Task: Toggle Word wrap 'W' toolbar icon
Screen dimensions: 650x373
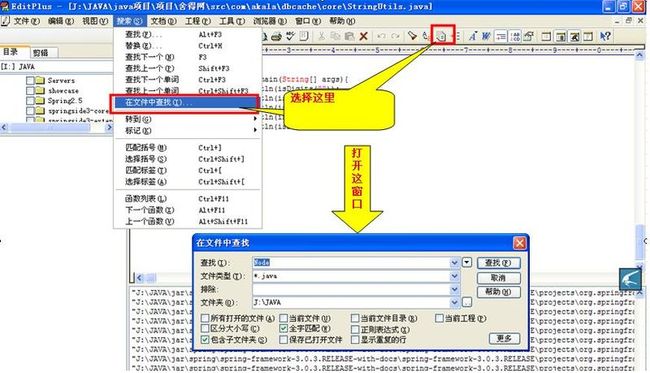Action: [486, 36]
